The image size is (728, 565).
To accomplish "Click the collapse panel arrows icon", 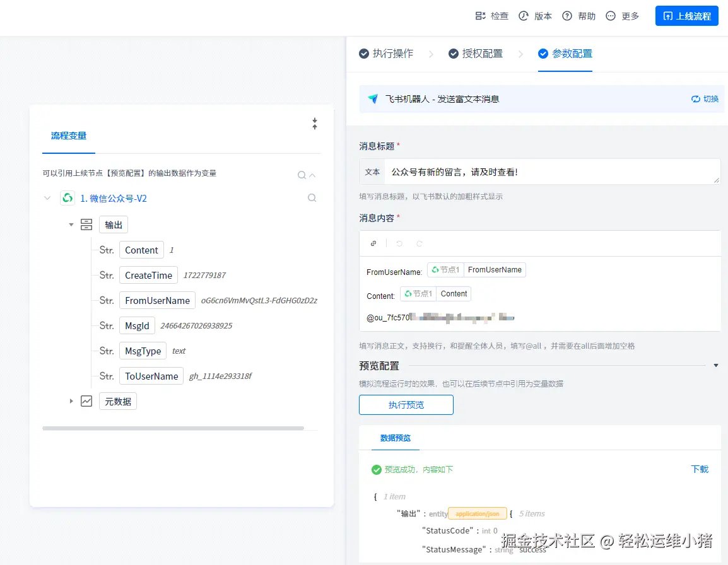I will click(x=315, y=124).
